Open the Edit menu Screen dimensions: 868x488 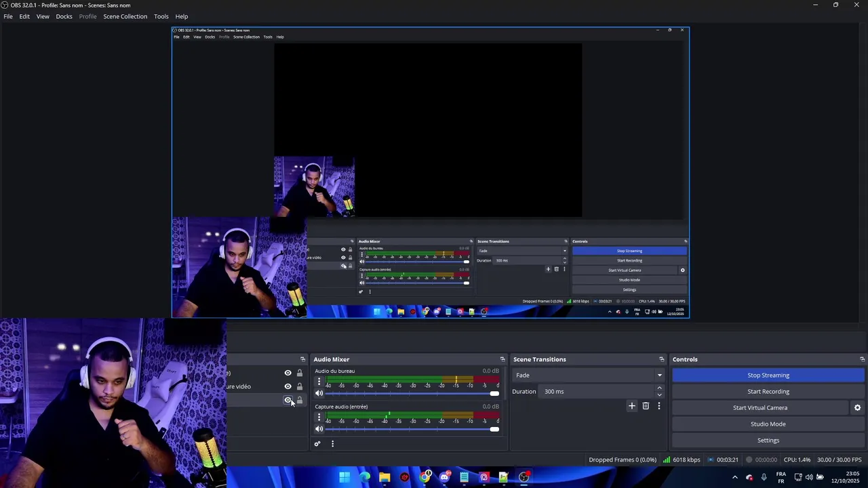tap(24, 16)
